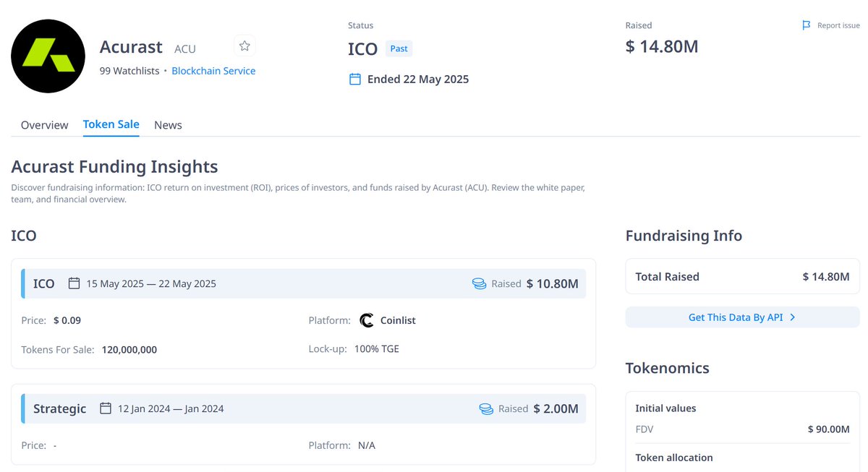Click the Coinlist platform icon
This screenshot has width=868, height=472.
(x=367, y=320)
